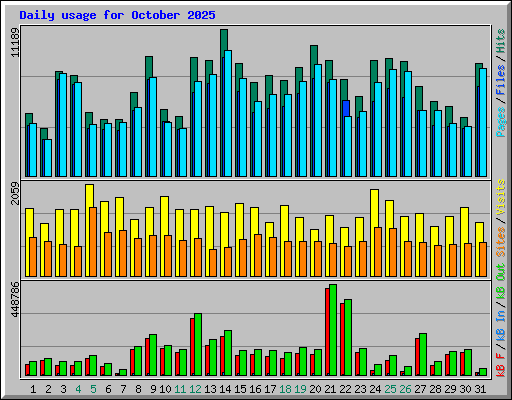This screenshot has width=512, height=400.
Task: Click green weekend day label 19
Action: 300,389
